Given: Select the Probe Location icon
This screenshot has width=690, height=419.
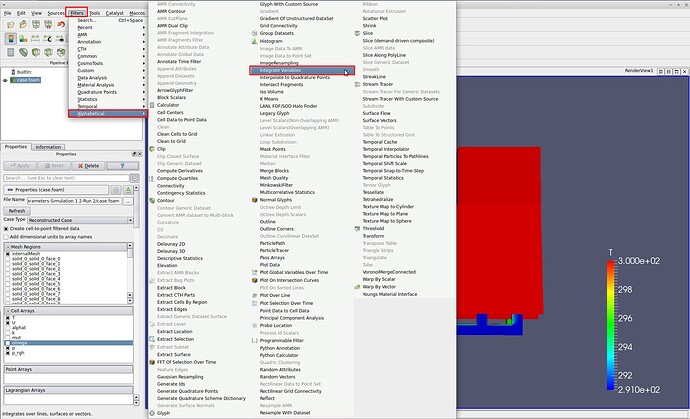Looking at the screenshot, I should click(x=254, y=326).
